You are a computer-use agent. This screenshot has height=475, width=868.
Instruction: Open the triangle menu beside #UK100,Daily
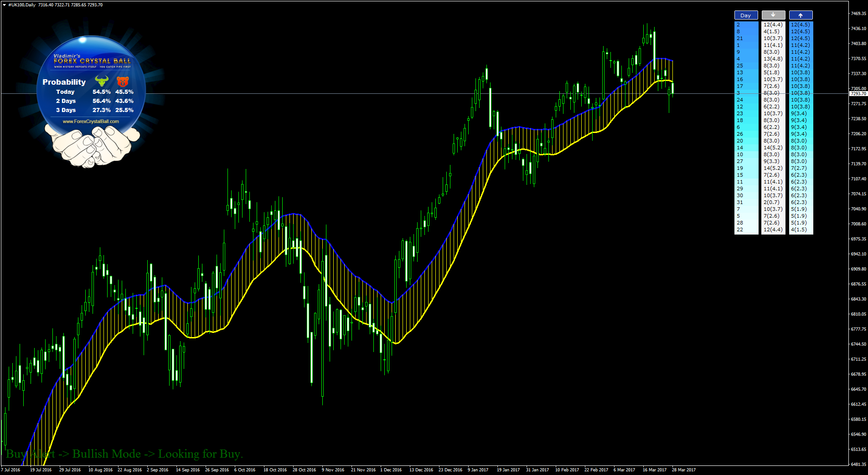click(x=4, y=5)
